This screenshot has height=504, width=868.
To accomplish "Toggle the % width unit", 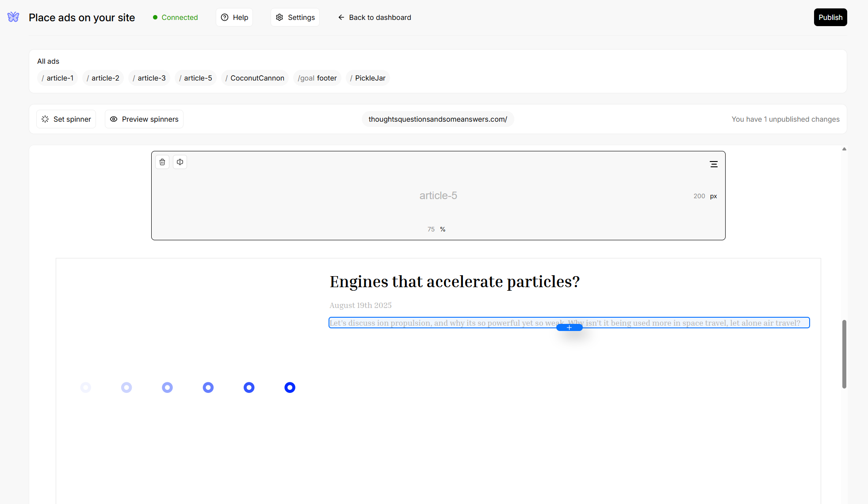I will [x=443, y=229].
